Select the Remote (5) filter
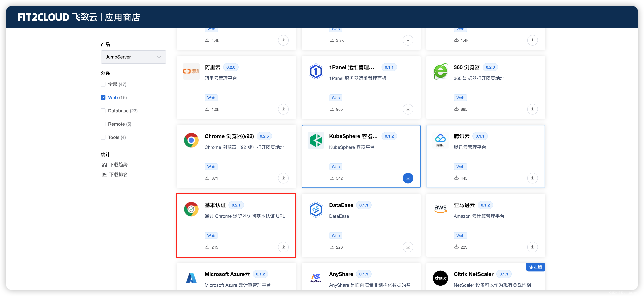This screenshot has height=296, width=644. (x=103, y=124)
